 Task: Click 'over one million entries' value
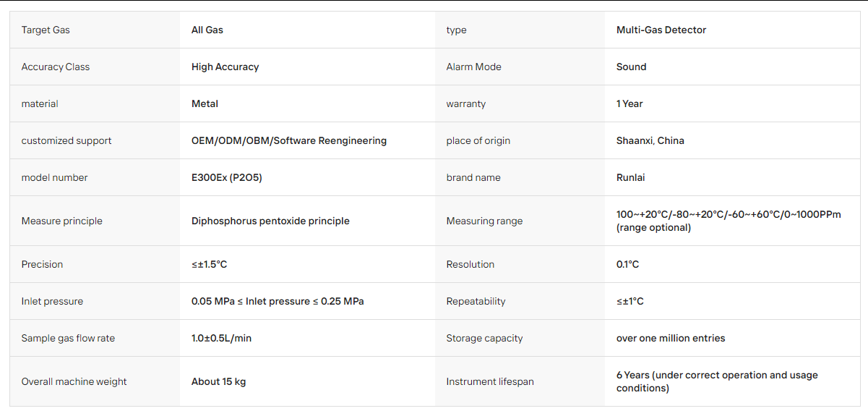[671, 338]
